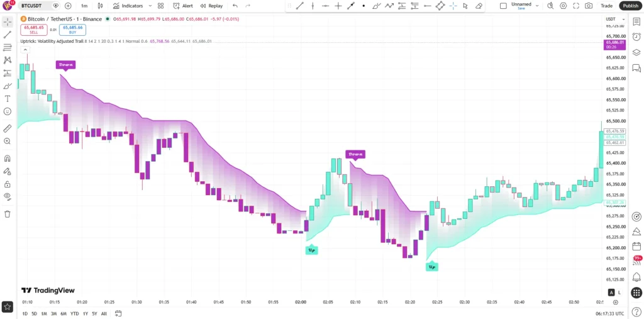Open the object tree layers icon
This screenshot has height=319, width=644.
[x=636, y=52]
